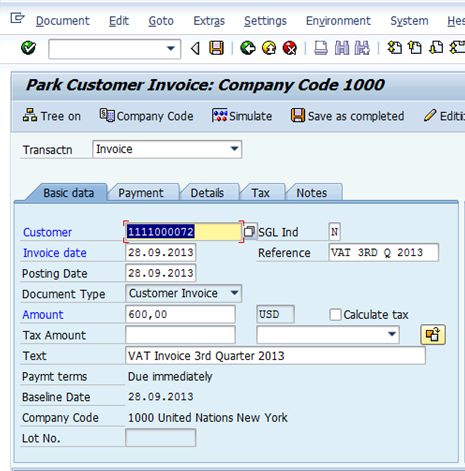
Task: Click the First Page toolbar icon
Action: (395, 48)
